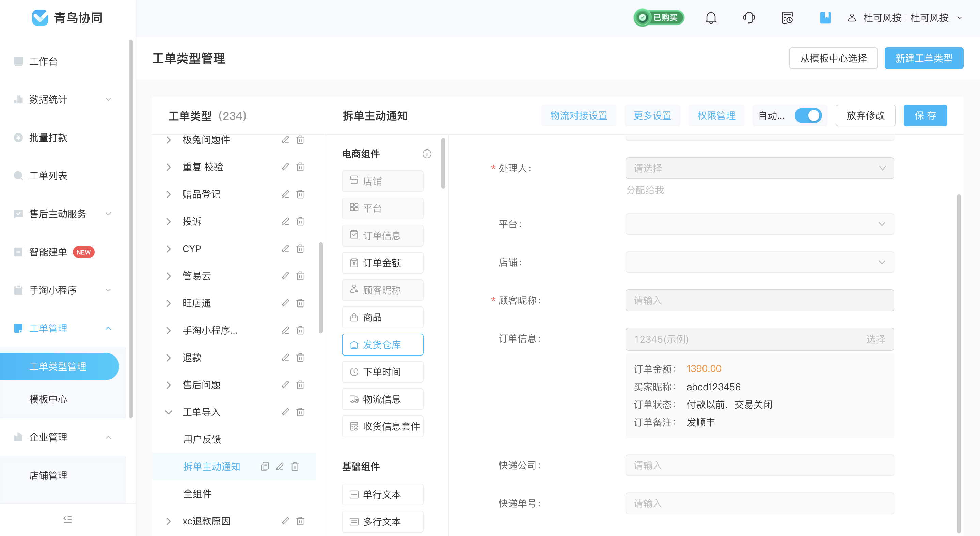Viewport: 980px width, 536px height.
Task: Go to 工作台 in sidebar
Action: pyautogui.click(x=43, y=61)
